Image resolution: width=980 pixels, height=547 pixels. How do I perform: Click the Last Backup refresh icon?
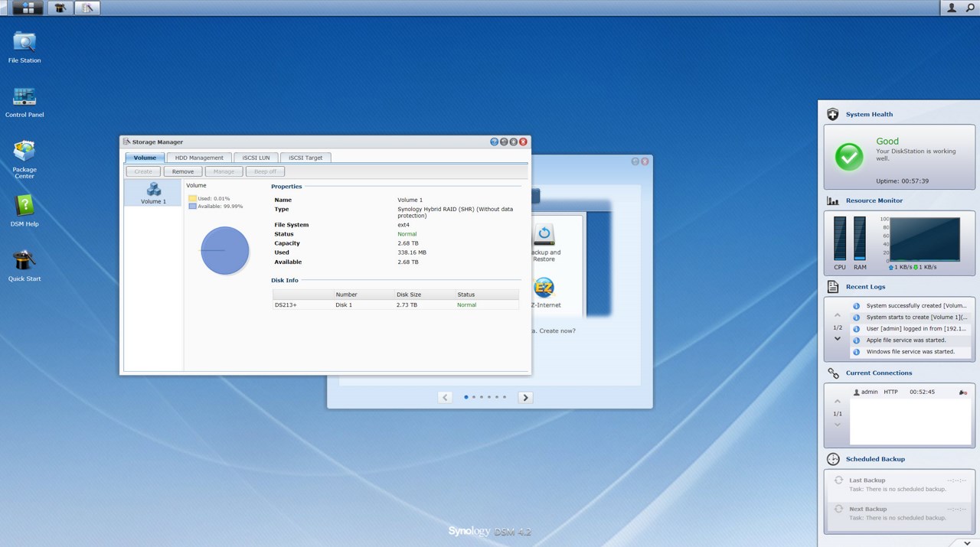pyautogui.click(x=838, y=480)
